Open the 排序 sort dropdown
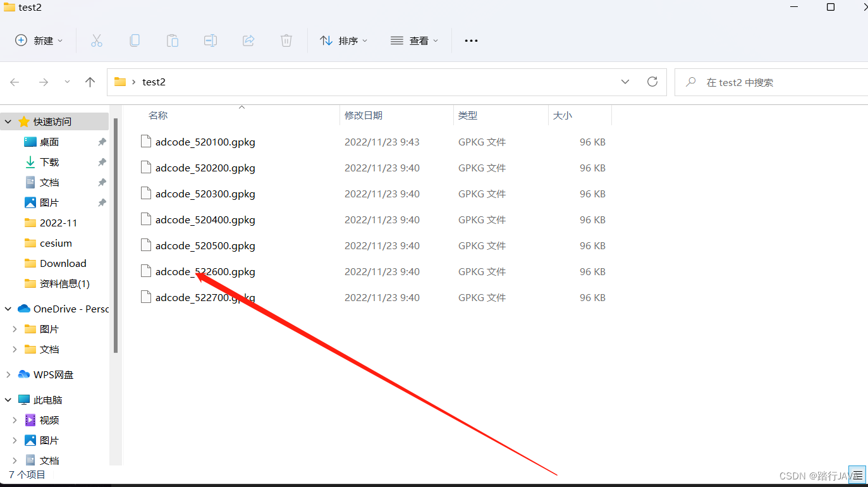Screen dimensions: 868x487 point(344,40)
